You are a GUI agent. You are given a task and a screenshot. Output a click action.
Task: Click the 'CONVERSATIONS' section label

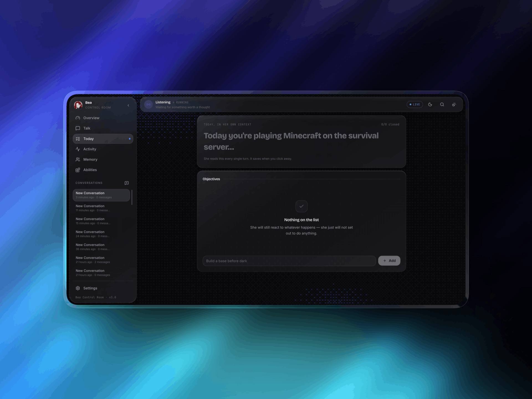pos(89,183)
